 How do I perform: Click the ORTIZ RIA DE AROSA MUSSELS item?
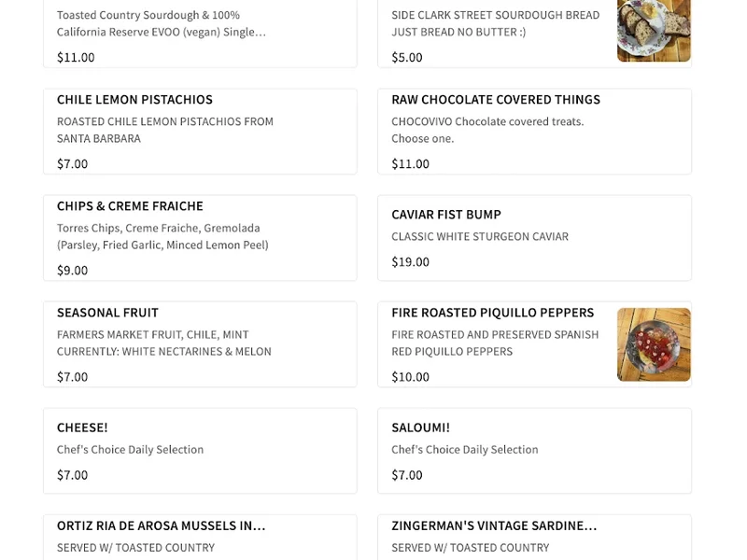(199, 537)
